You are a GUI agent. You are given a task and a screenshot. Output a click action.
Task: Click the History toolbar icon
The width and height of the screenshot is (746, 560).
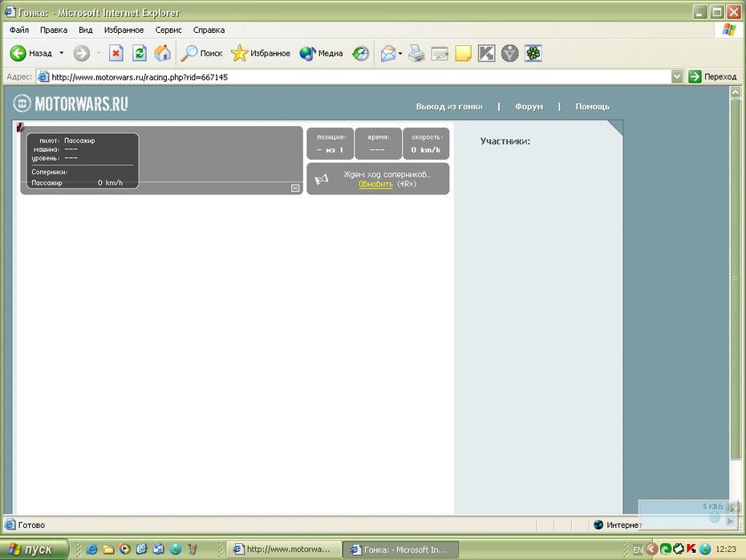point(361,54)
